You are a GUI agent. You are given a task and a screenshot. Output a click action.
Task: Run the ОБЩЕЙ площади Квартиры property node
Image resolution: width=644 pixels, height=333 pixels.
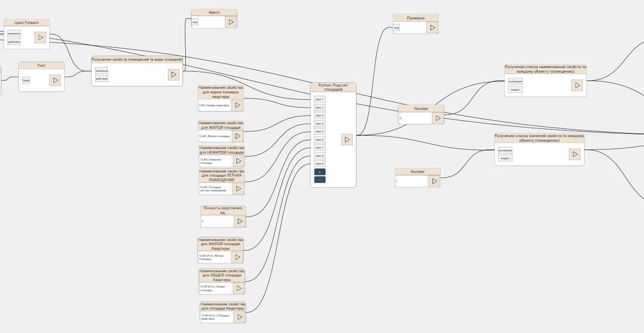[x=238, y=288]
